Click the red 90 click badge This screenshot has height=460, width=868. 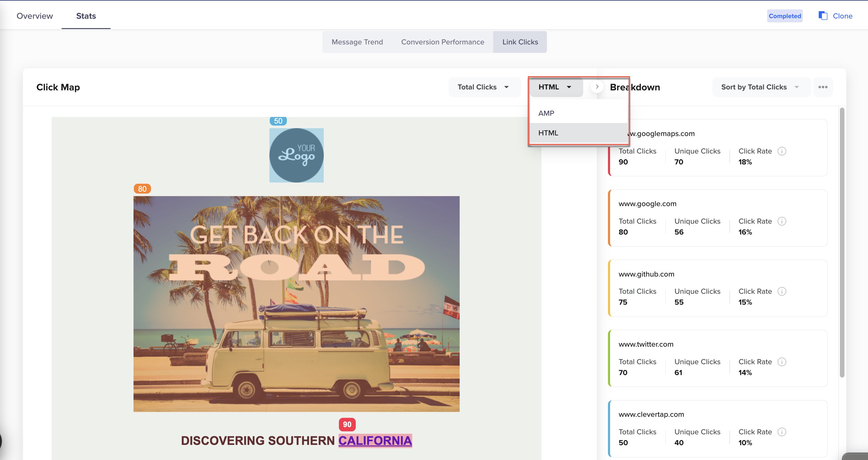(x=347, y=424)
